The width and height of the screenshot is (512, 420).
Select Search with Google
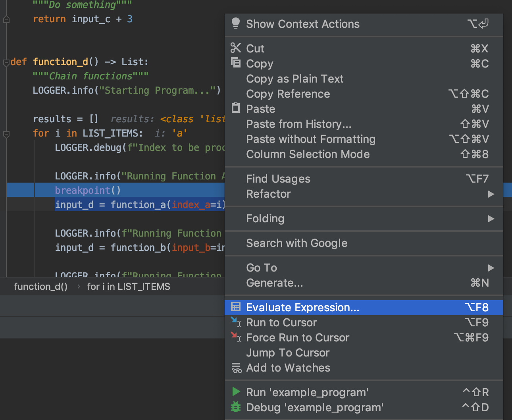(x=297, y=243)
